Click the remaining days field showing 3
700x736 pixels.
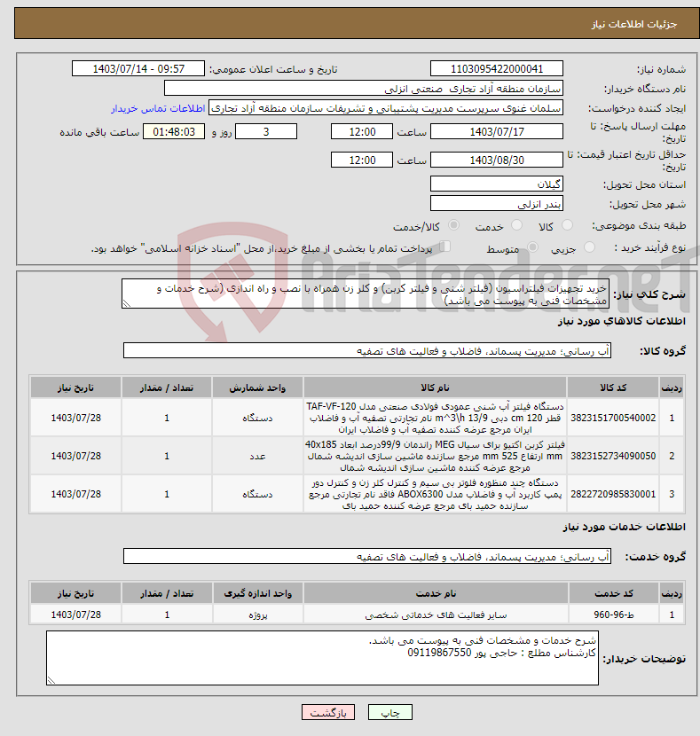(266, 131)
